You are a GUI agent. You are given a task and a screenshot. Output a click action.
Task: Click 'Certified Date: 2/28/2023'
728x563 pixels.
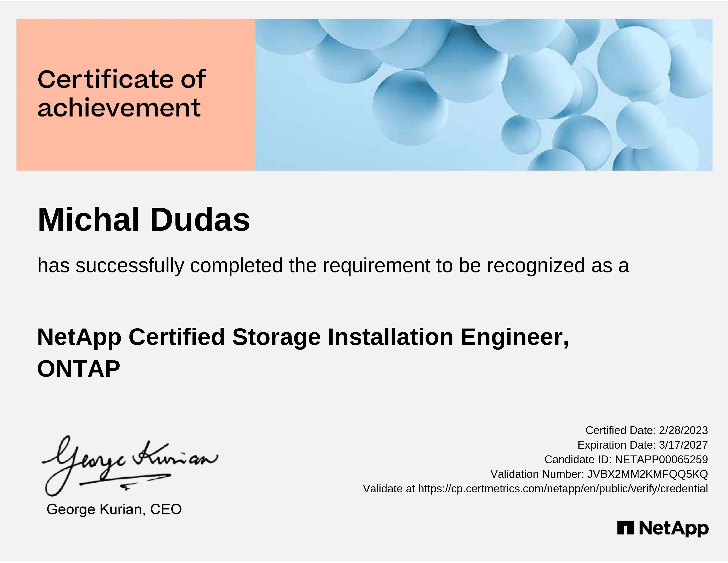point(647,430)
